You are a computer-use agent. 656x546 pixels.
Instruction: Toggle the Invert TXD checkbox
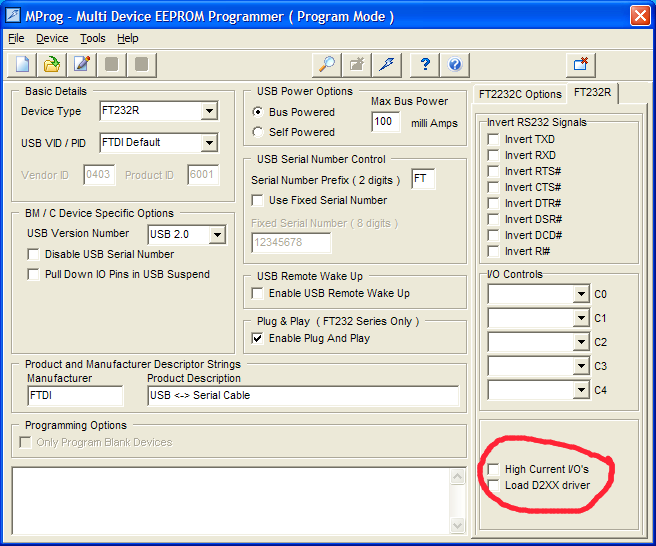(494, 139)
